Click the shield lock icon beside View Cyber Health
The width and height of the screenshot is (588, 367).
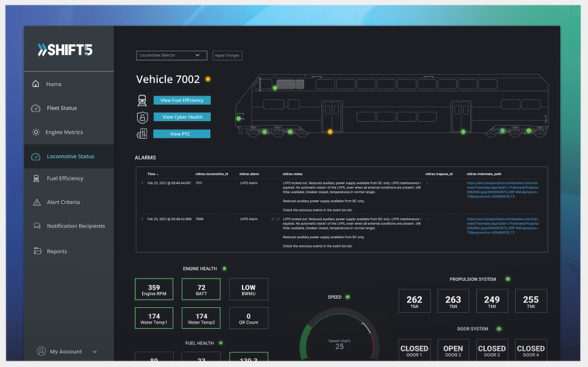[142, 117]
